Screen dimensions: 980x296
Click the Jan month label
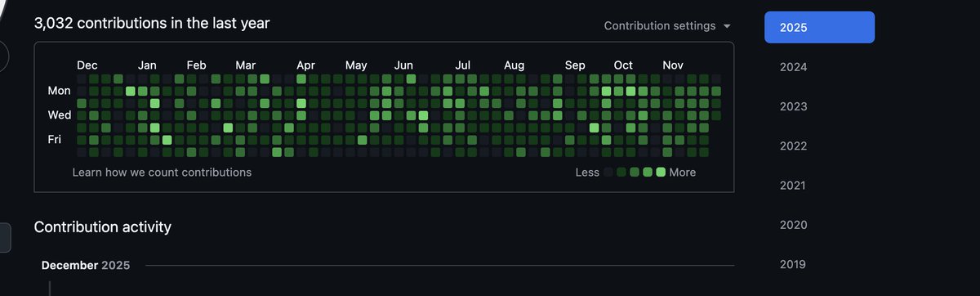click(x=148, y=65)
